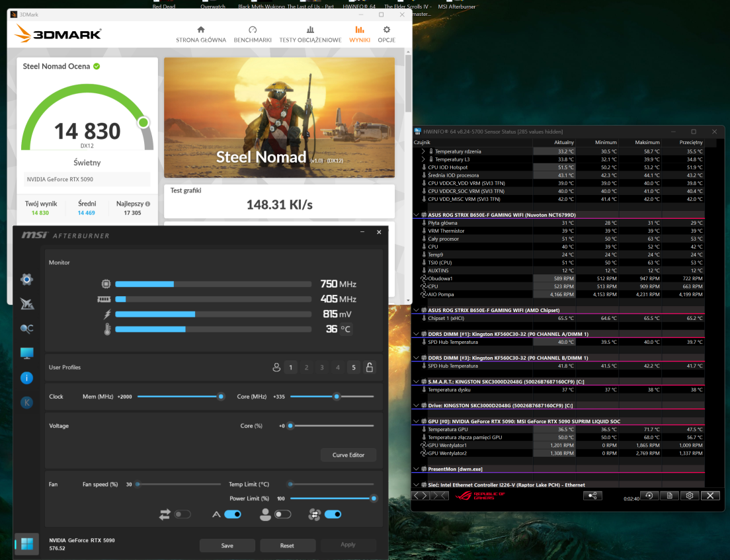Open the Curve Editor
This screenshot has height=560, width=730.
tap(348, 455)
